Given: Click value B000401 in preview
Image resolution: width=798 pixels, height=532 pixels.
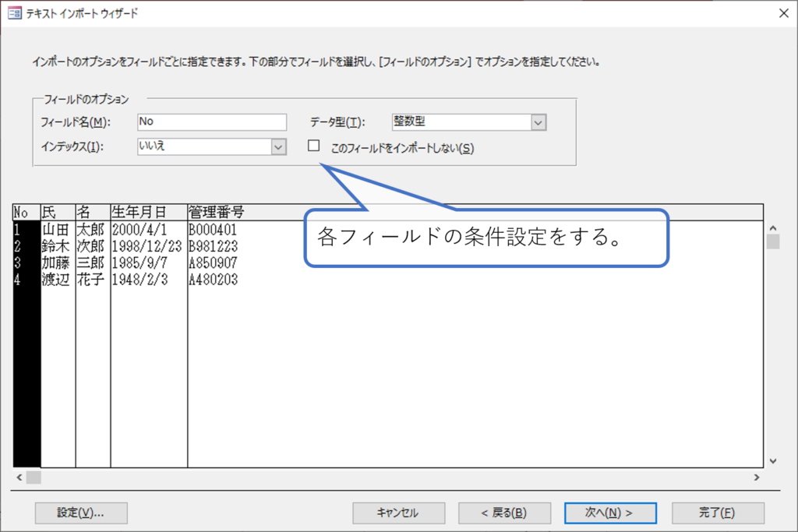Looking at the screenshot, I should coord(213,229).
